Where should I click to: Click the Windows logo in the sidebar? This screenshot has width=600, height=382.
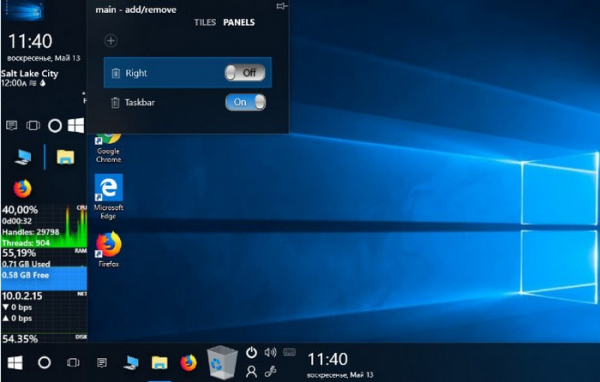click(x=76, y=125)
